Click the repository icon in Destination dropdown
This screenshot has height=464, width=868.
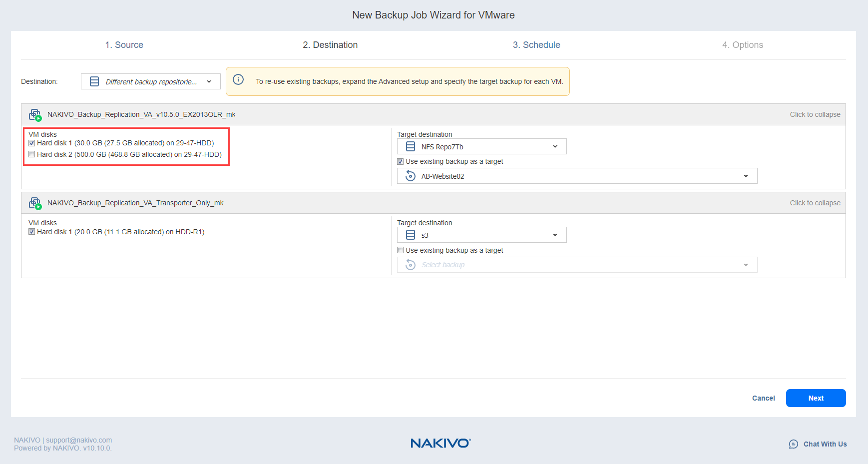94,81
